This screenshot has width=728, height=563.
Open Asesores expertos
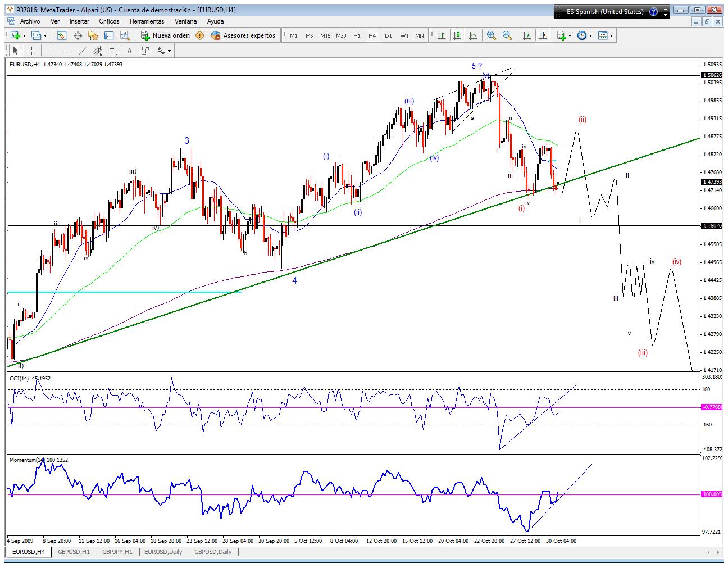243,35
